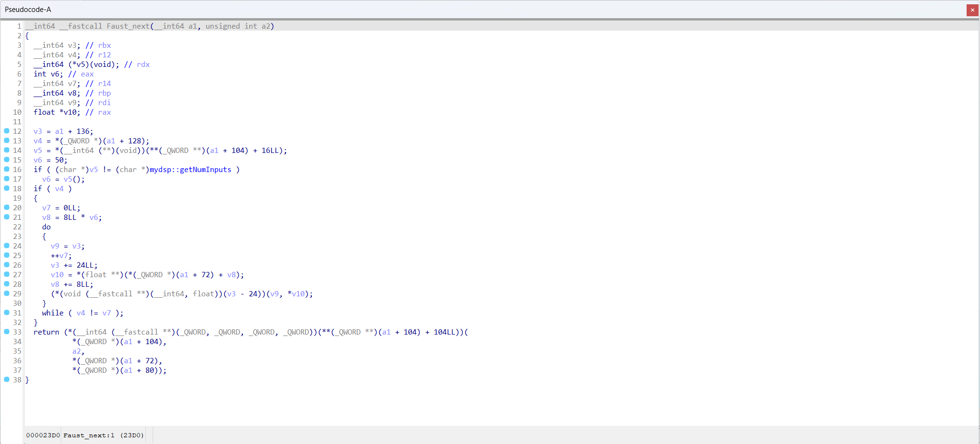Click the rbp register comment for v8
This screenshot has height=444, width=980.
pyautogui.click(x=104, y=93)
